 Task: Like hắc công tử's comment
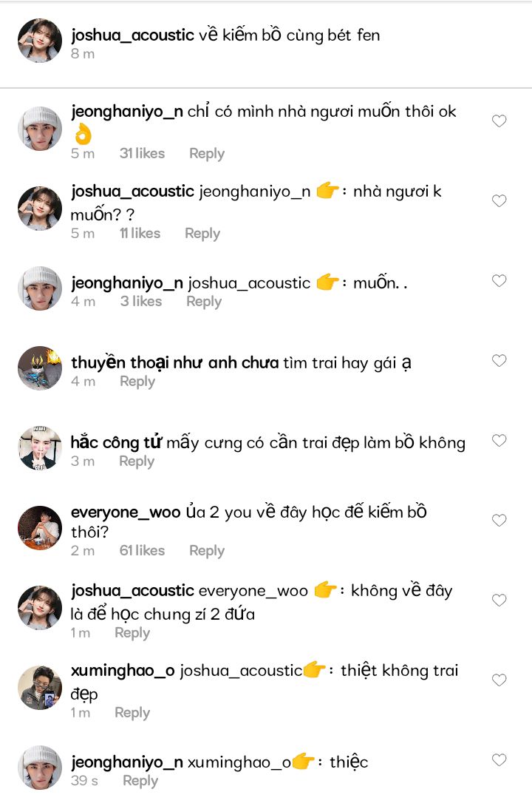pos(499,441)
